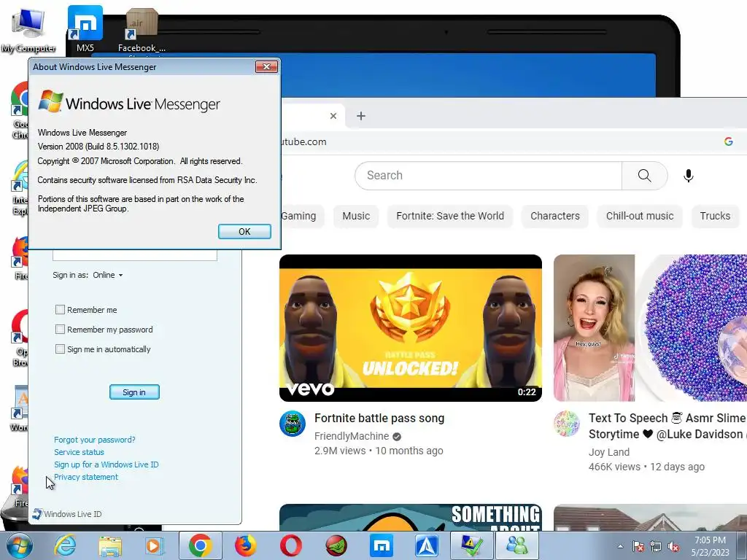Image resolution: width=747 pixels, height=560 pixels.
Task: Open the Something About video thumbnail
Action: [x=411, y=518]
